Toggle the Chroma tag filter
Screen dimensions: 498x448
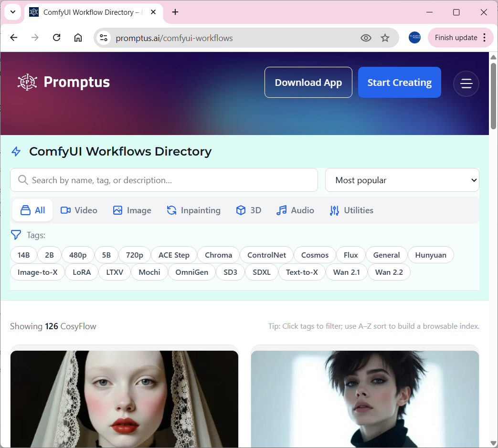[x=219, y=255]
